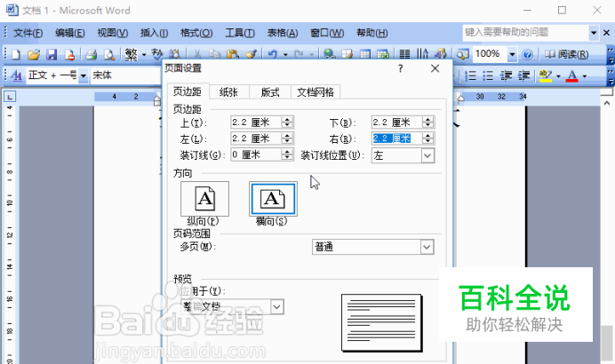This screenshot has height=364, width=615.
Task: Click the 阅读(R) reading layout button
Action: click(x=566, y=54)
